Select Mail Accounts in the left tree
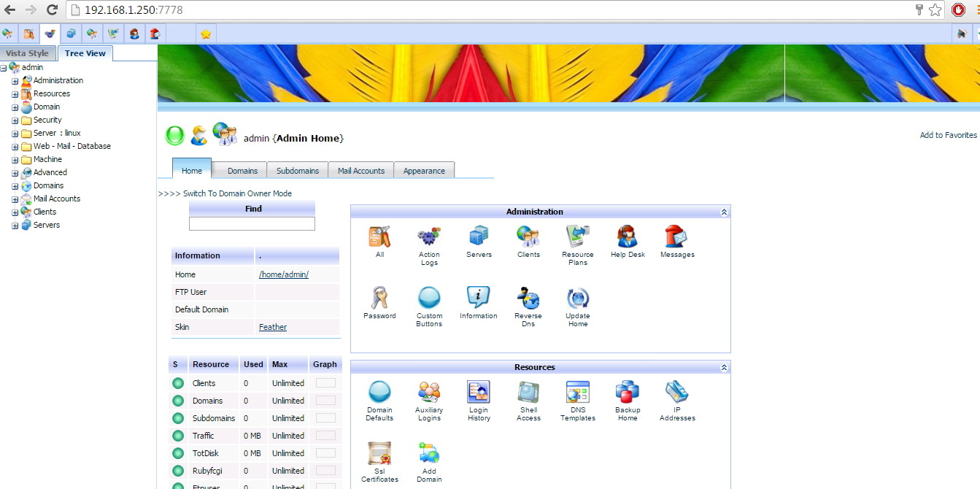 [57, 199]
